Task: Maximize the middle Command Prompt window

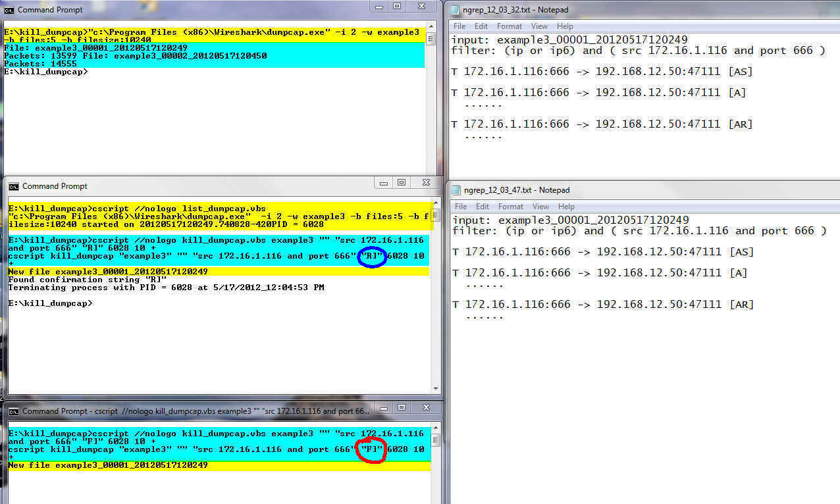Action: pyautogui.click(x=401, y=183)
